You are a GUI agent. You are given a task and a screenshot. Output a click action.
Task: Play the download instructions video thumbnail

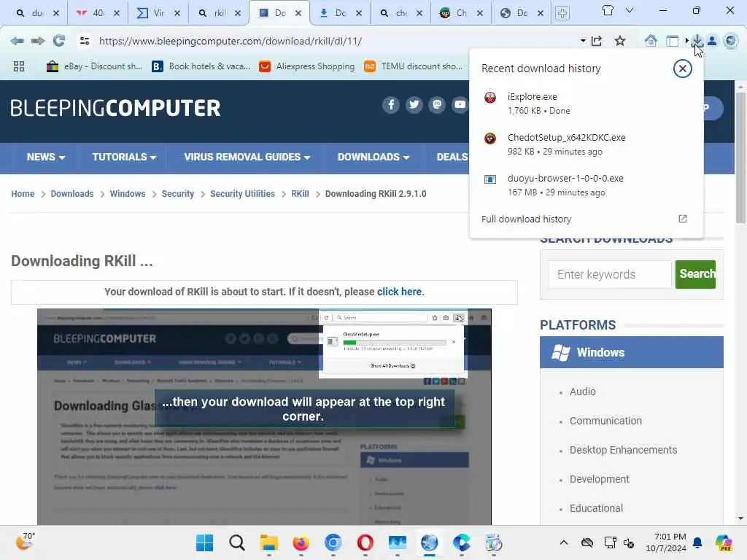(264, 416)
